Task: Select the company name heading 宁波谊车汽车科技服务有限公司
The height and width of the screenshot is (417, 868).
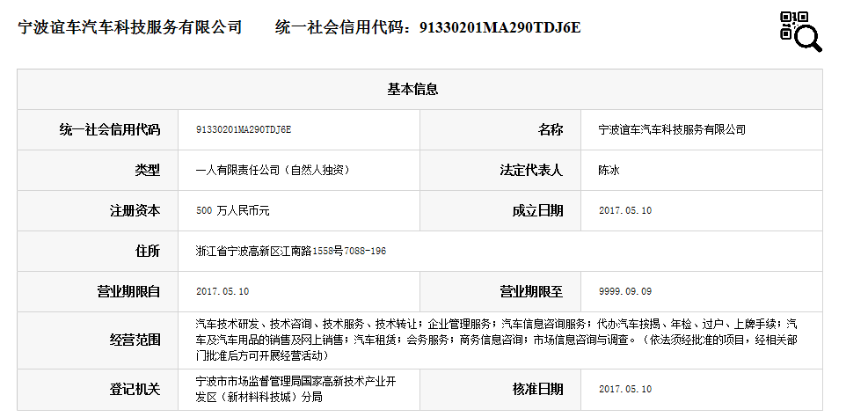Action: 130,27
